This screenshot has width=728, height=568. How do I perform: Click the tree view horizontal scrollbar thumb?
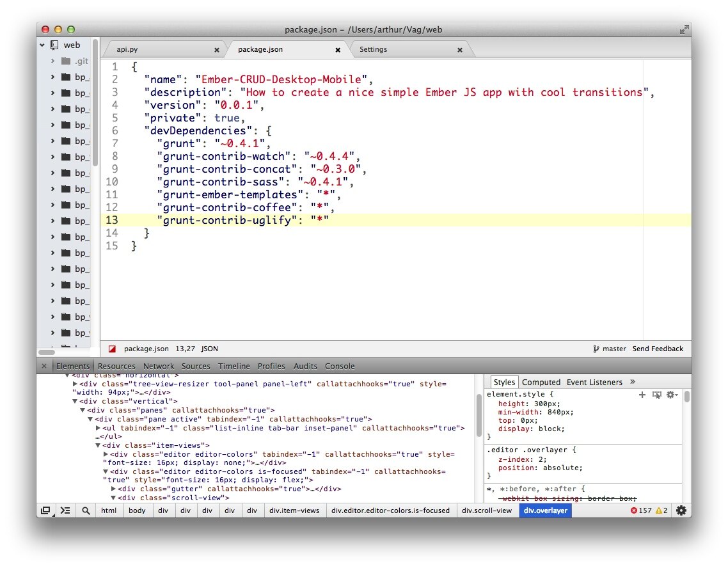(47, 352)
